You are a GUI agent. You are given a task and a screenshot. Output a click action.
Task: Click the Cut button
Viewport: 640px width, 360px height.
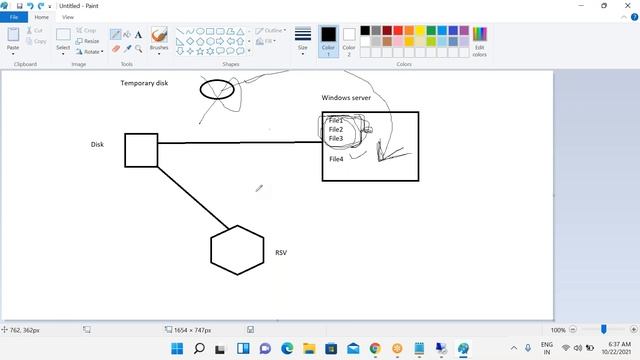pyautogui.click(x=35, y=31)
